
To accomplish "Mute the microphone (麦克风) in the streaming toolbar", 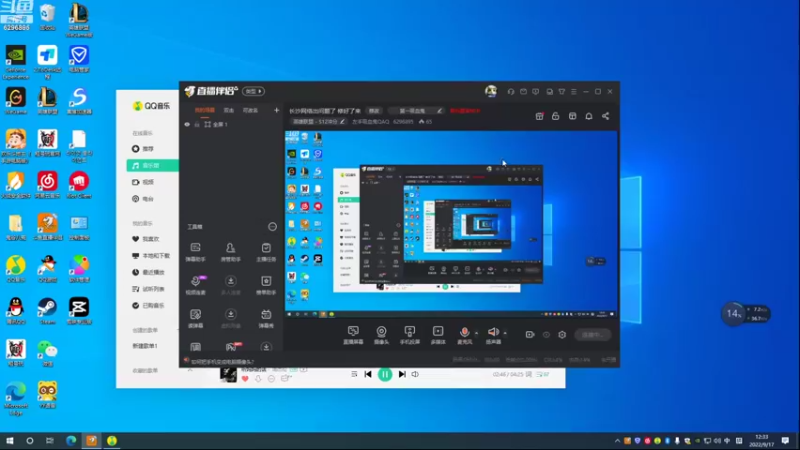I will point(464,335).
